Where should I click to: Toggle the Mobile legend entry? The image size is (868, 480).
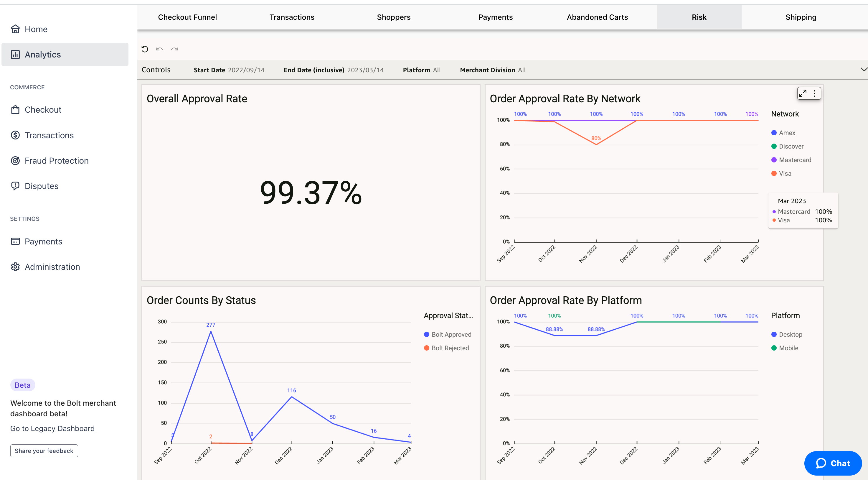(x=784, y=348)
